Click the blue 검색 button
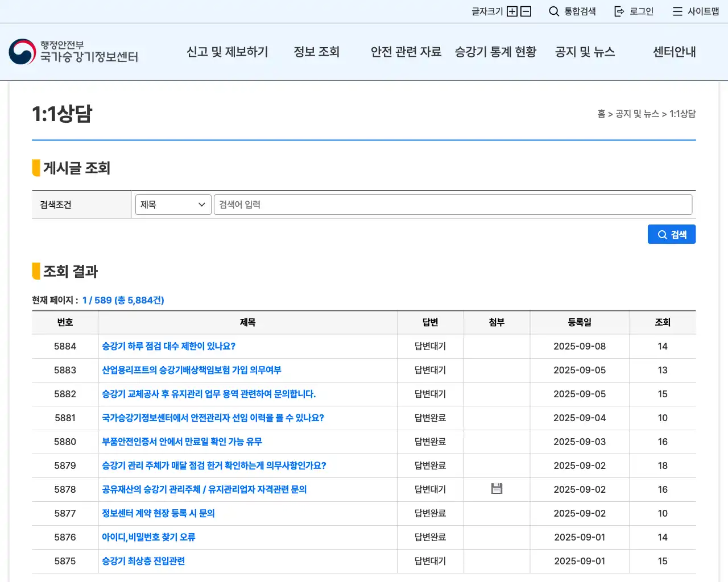The image size is (728, 582). click(x=672, y=234)
